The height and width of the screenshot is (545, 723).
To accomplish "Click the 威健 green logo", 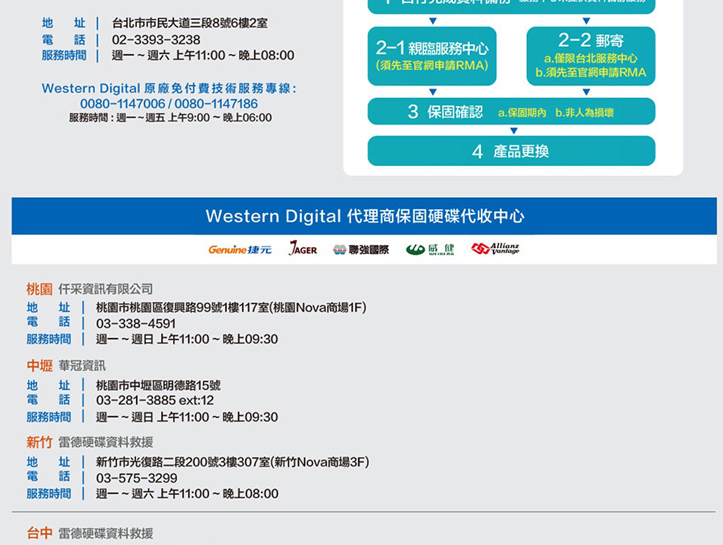I will pyautogui.click(x=430, y=249).
